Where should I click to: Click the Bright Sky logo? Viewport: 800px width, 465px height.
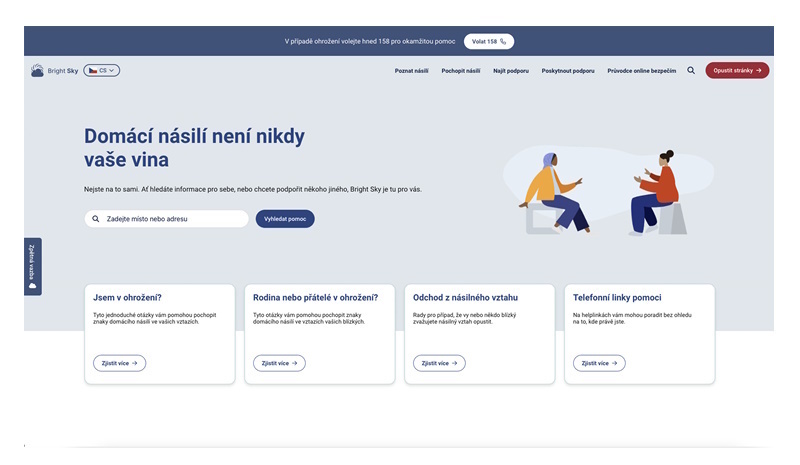tap(54, 71)
